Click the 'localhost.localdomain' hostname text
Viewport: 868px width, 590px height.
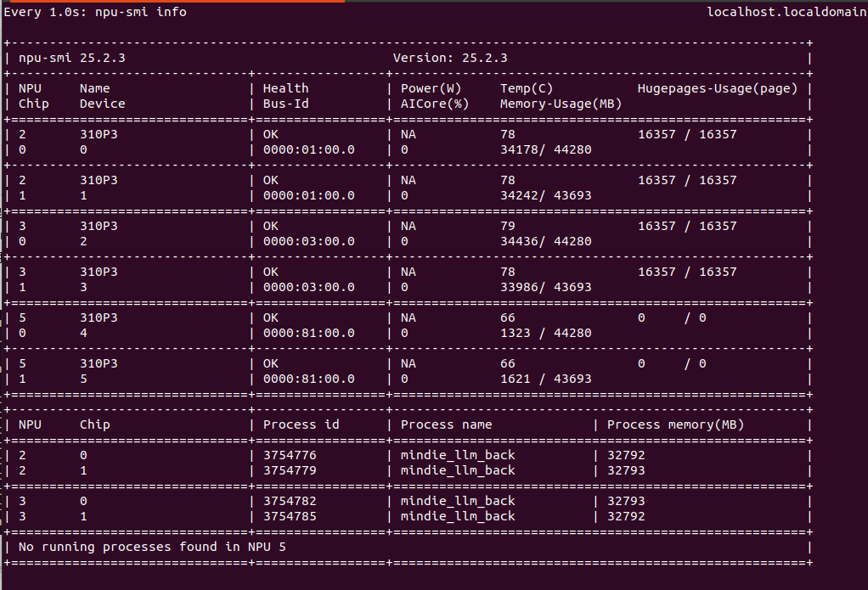coord(786,12)
